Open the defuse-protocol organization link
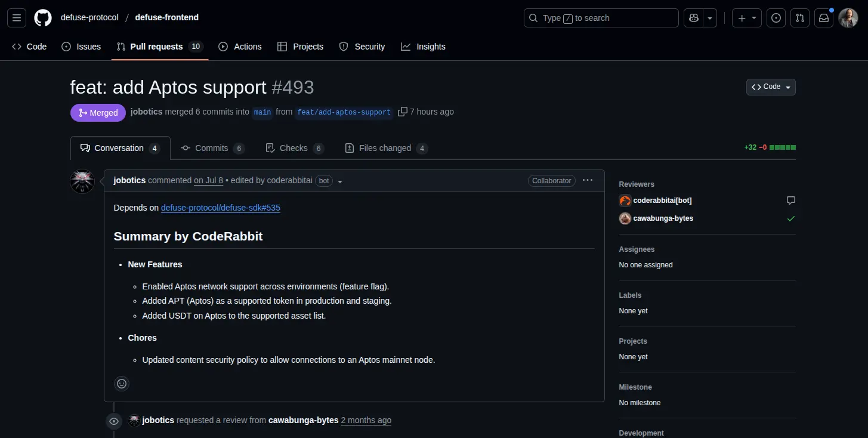This screenshot has width=868, height=438. tap(89, 17)
